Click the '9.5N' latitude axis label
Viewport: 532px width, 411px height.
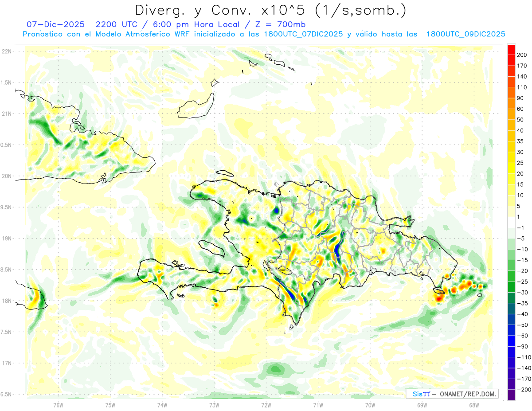click(7, 207)
